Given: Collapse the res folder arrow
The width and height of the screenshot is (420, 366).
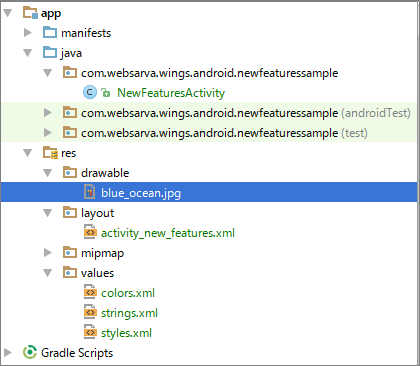Looking at the screenshot, I should [x=28, y=153].
